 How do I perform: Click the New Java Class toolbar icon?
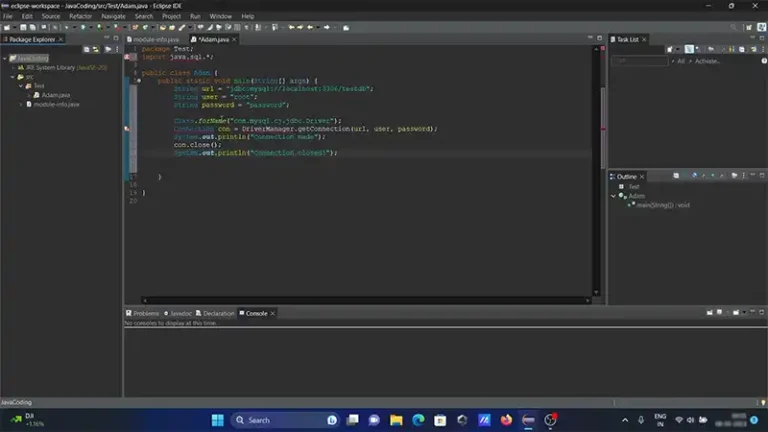tap(145, 27)
